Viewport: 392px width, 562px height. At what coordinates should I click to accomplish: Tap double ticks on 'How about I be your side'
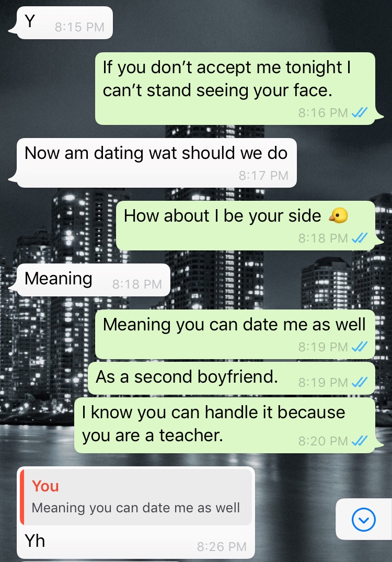[360, 238]
